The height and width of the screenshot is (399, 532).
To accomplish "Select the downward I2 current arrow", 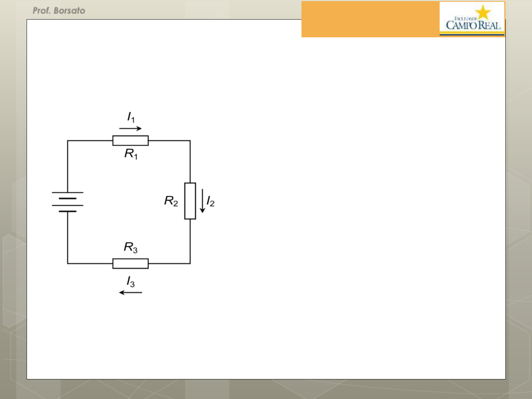I will (x=202, y=201).
